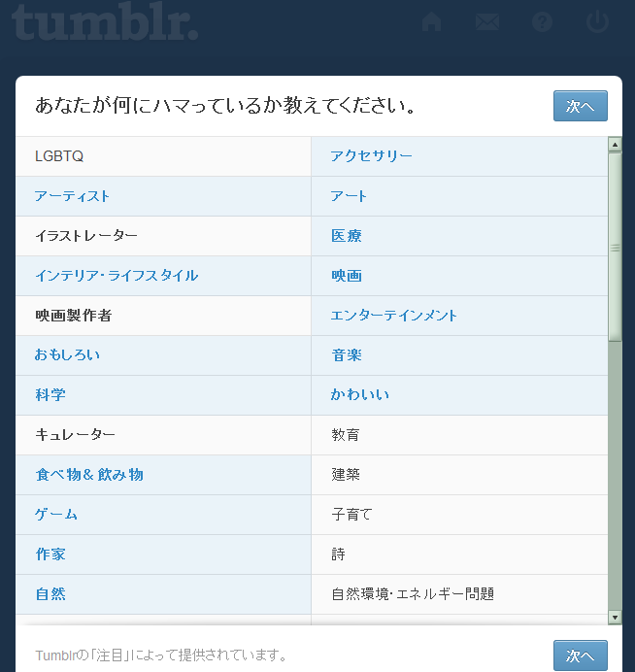Viewport: 635px width, 672px height.
Task: Open the inbox envelope icon
Action: click(487, 22)
